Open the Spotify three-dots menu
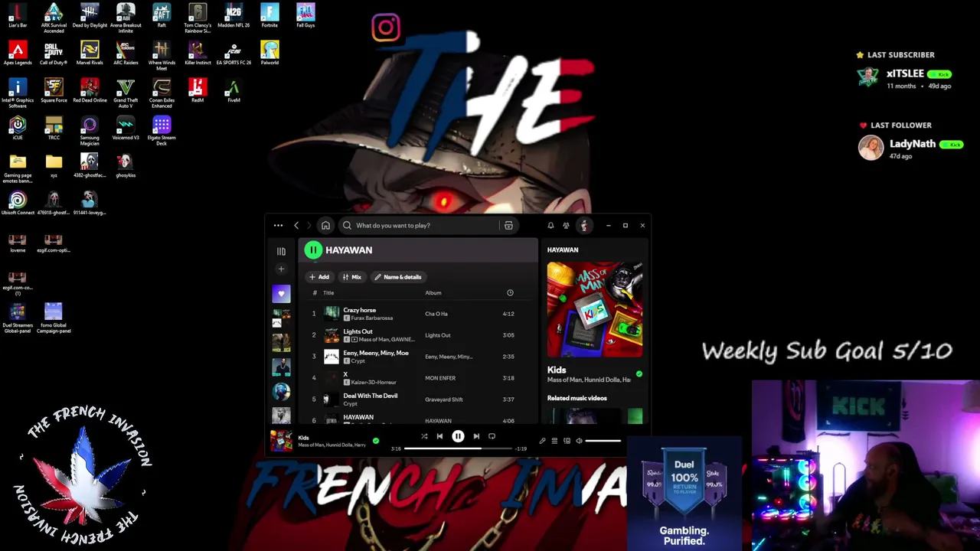This screenshot has width=980, height=551. pyautogui.click(x=278, y=225)
